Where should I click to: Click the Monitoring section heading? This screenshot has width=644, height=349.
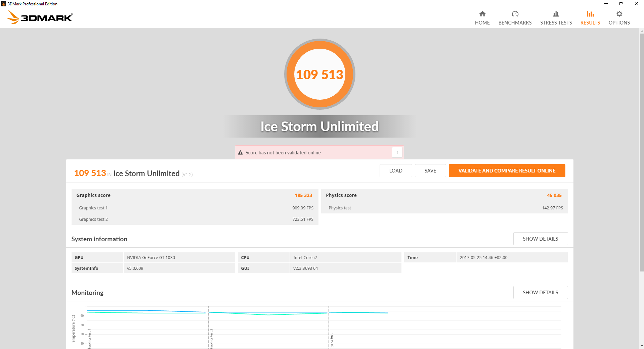(x=87, y=293)
